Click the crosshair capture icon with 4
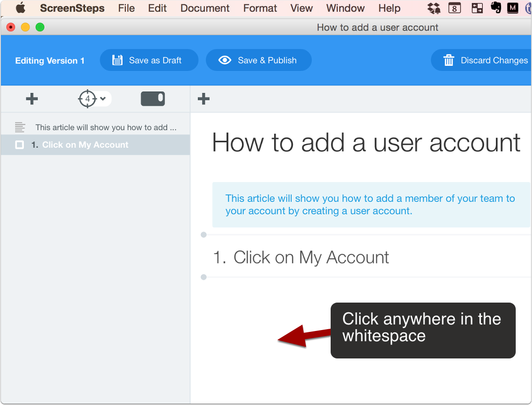Screen dimensions: 532x405 (87, 99)
